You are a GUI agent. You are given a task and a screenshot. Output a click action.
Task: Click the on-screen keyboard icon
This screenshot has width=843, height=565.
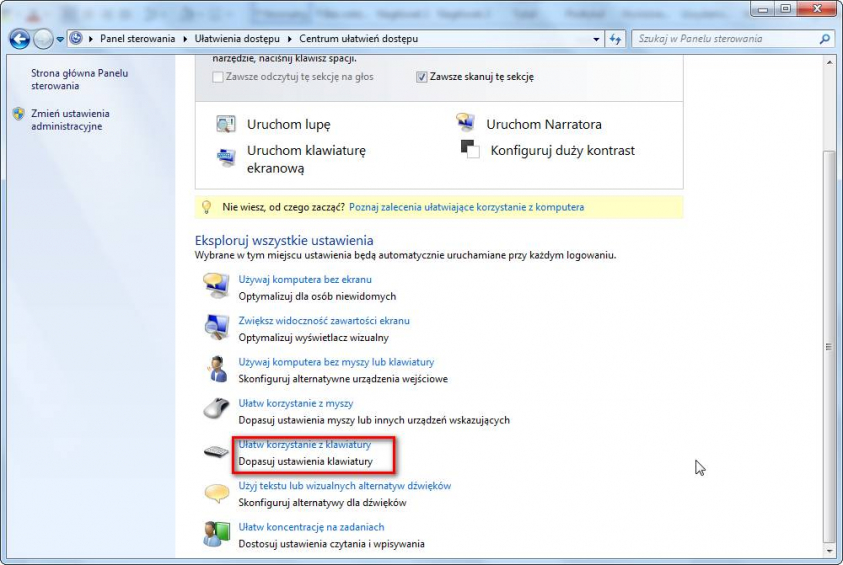pos(225,157)
